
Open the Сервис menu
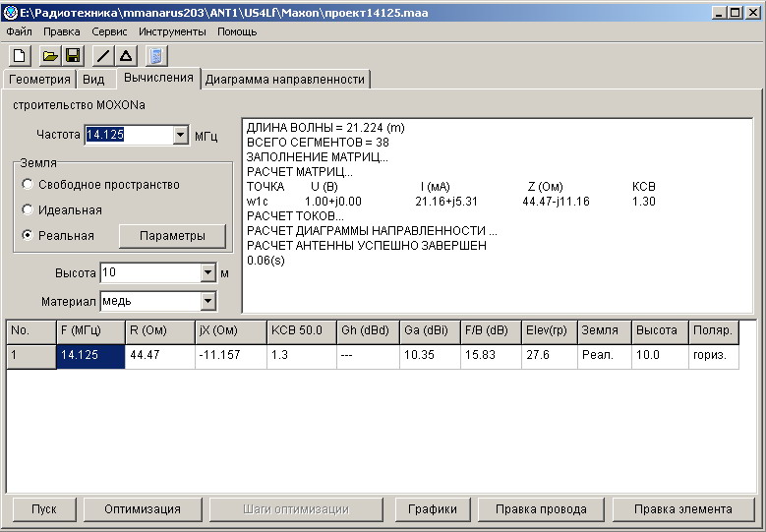(x=109, y=31)
